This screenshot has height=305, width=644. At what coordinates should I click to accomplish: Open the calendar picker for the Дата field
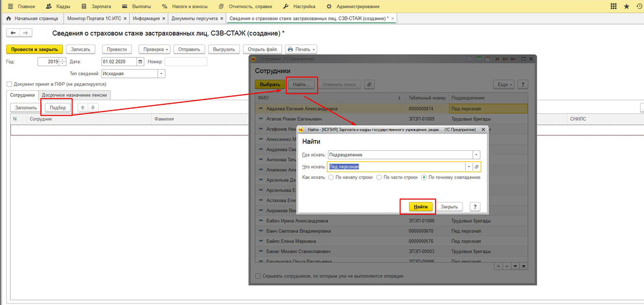tap(141, 62)
